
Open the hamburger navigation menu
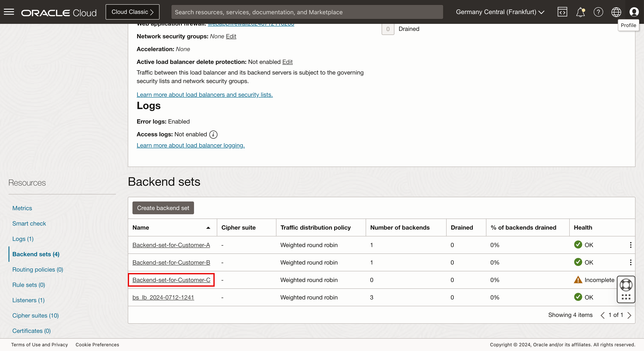pos(9,12)
